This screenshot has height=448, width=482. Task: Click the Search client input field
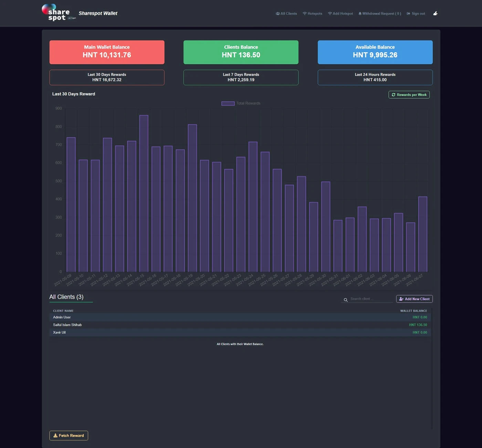tap(367, 299)
